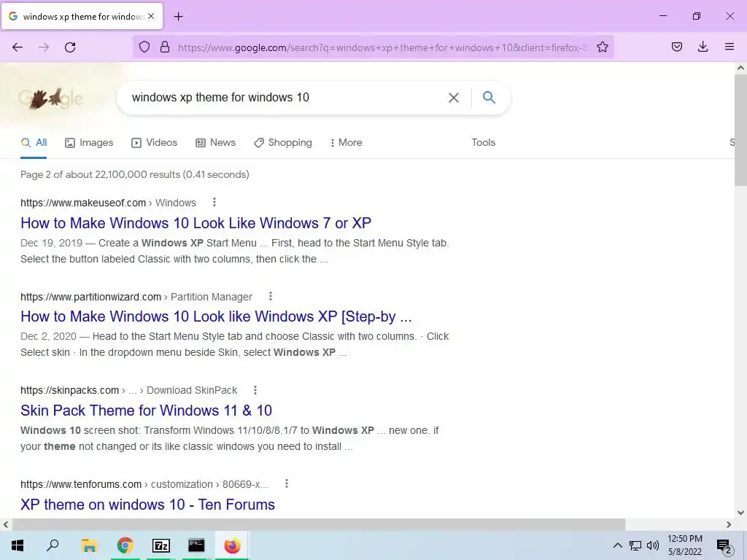
Task: Expand the More search categories menu
Action: pos(347,143)
